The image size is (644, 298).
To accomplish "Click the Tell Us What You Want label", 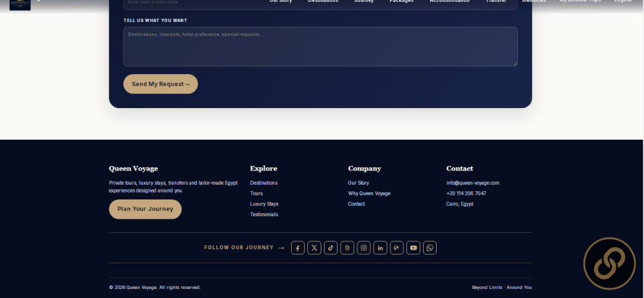I will click(155, 21).
